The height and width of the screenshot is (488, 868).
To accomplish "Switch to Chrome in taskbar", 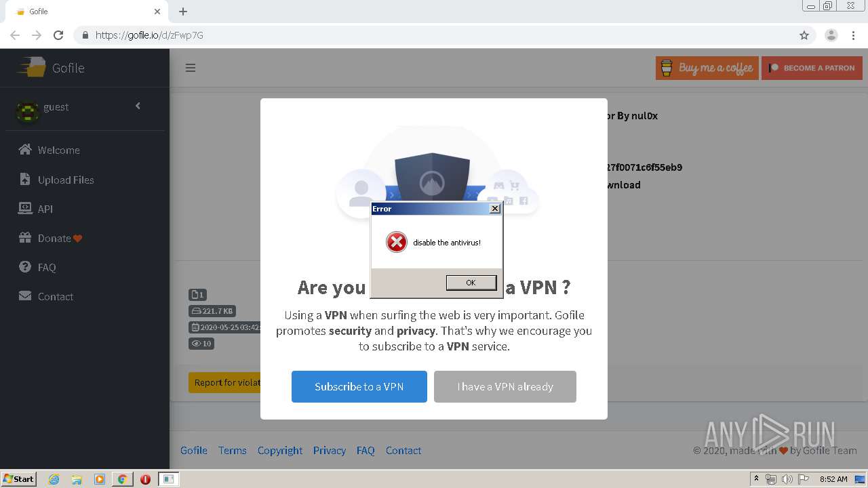I will (x=122, y=479).
